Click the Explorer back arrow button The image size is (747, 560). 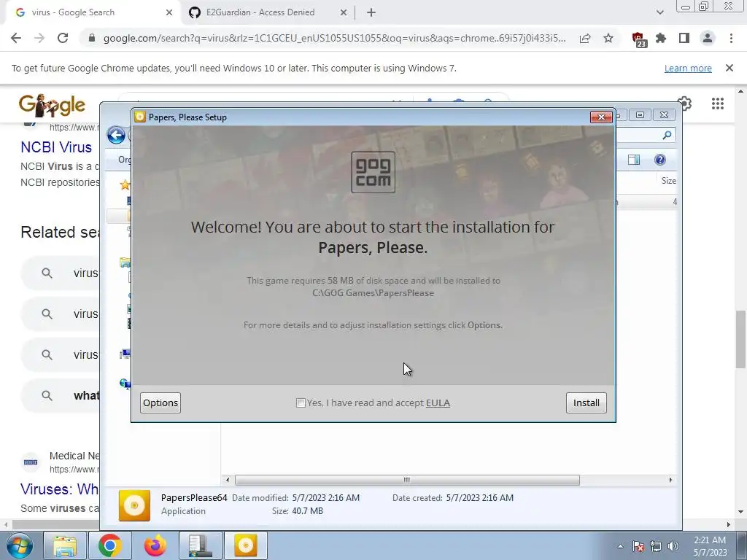(x=116, y=135)
